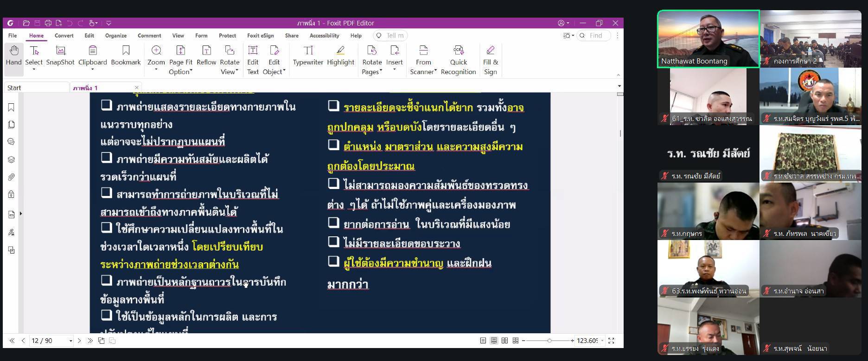Toggle single page view mode
This screenshot has width=868, height=361.
tap(483, 341)
